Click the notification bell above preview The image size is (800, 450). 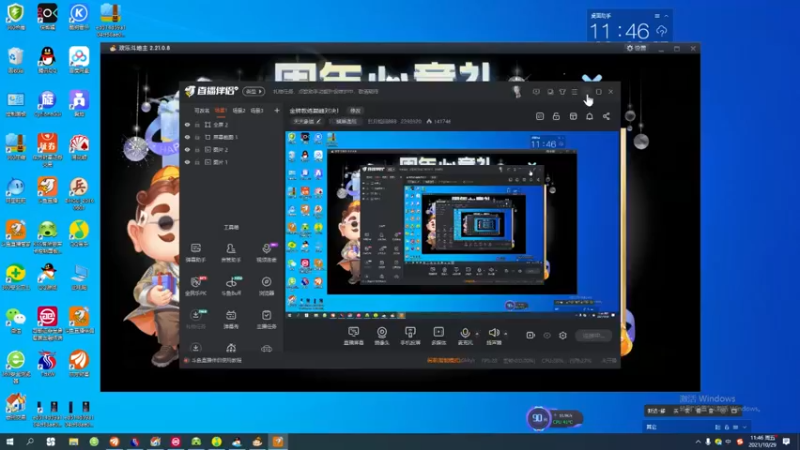589,116
